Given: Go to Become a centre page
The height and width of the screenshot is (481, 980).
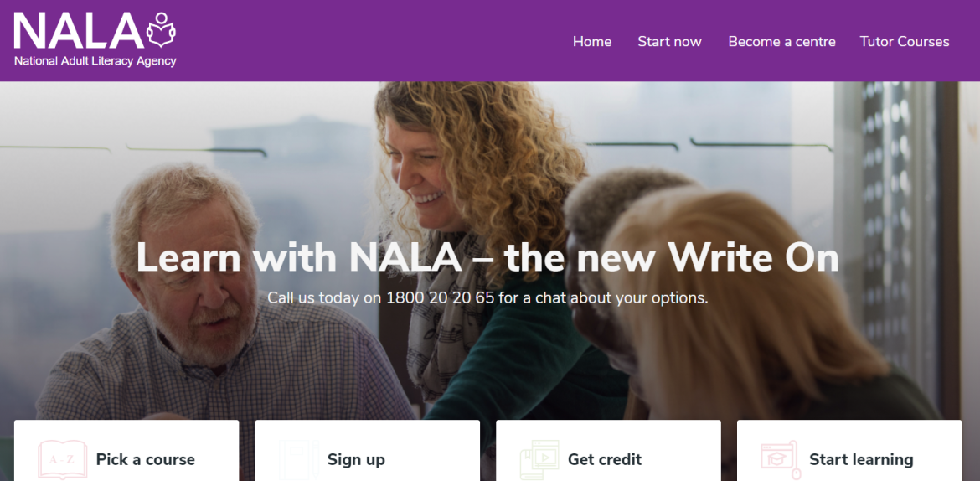Looking at the screenshot, I should click(x=781, y=42).
